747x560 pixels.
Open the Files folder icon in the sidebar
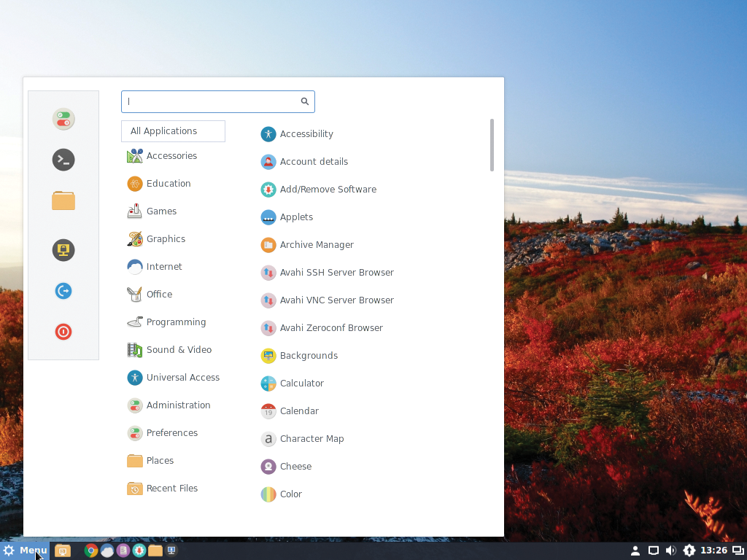tap(63, 201)
